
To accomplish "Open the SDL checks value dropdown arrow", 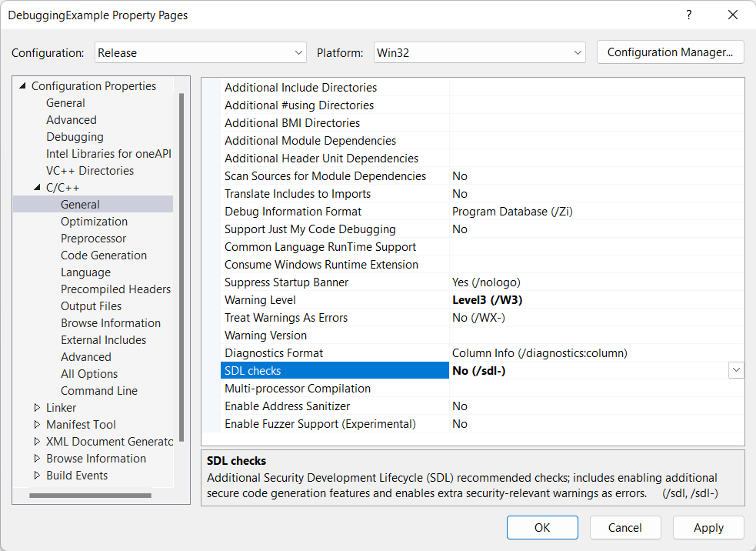I will click(736, 371).
